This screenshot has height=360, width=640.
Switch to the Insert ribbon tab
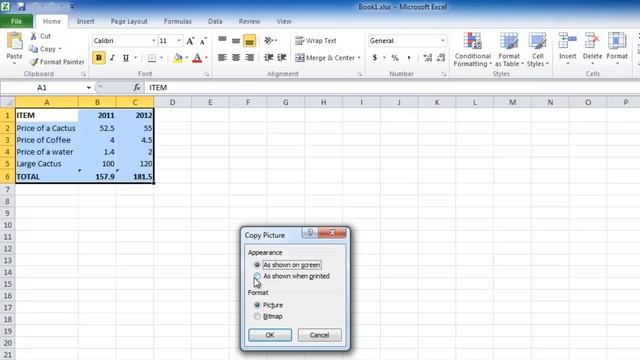[85, 21]
